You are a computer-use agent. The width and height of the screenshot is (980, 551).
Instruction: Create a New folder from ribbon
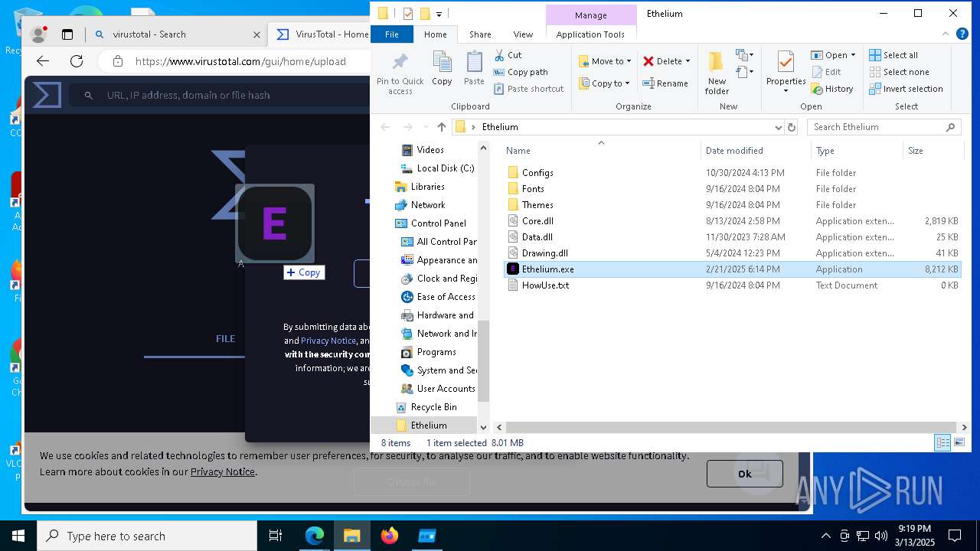[x=717, y=73]
